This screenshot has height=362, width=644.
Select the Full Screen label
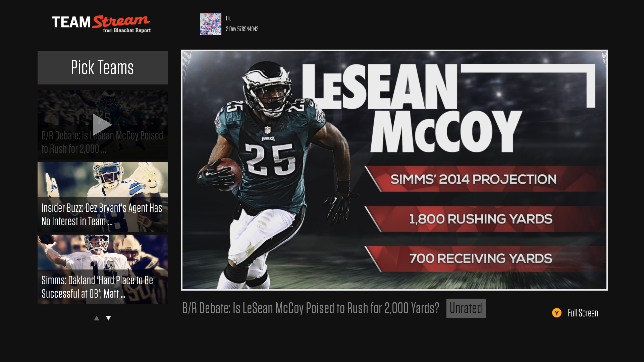tap(583, 313)
